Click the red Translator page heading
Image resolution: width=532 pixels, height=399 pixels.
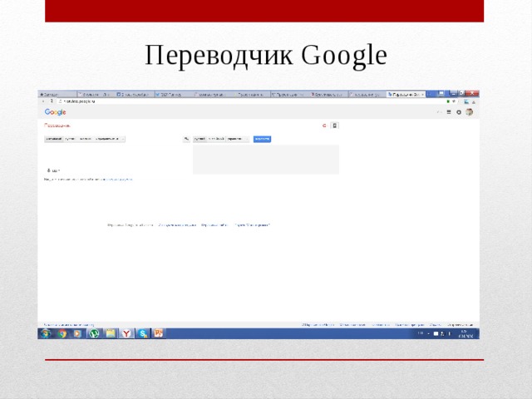[57, 126]
